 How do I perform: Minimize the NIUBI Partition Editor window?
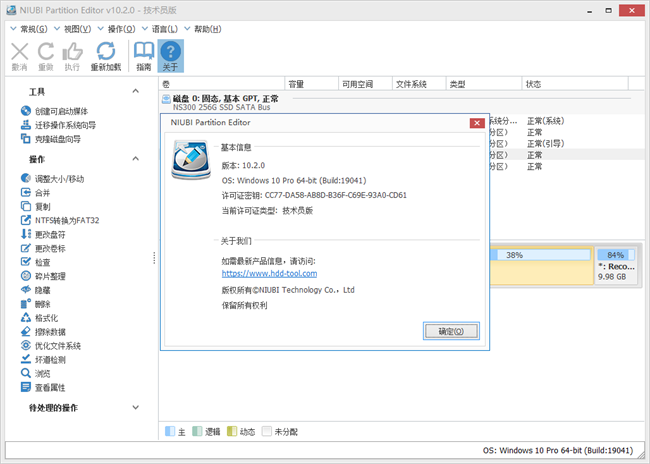coord(589,11)
